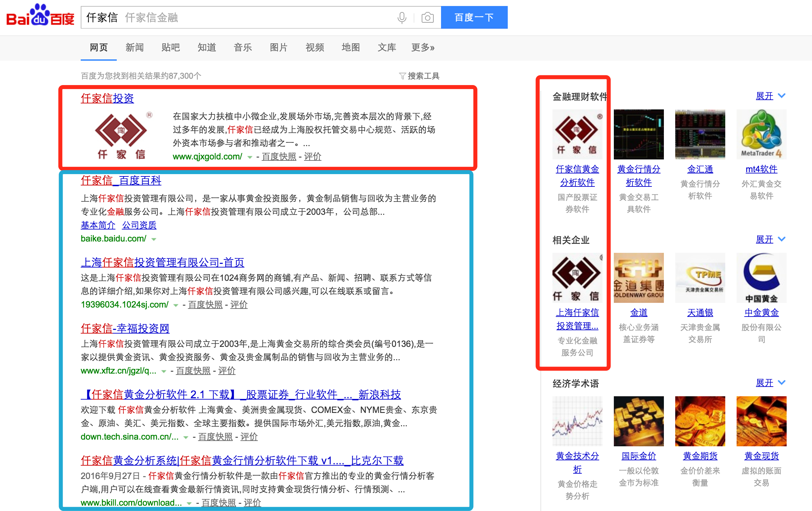Click TPME 天津贵金属交易所 logo
812x511 pixels.
coord(700,278)
